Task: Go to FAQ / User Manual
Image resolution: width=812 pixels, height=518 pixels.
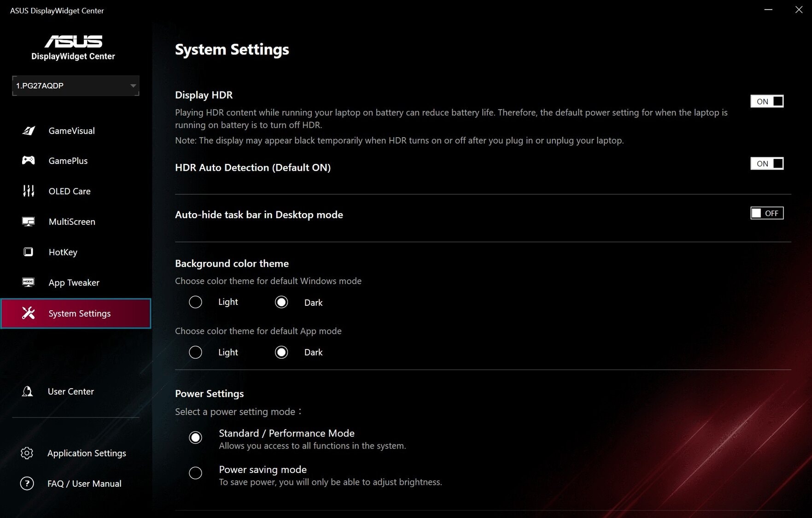Action: [x=84, y=483]
